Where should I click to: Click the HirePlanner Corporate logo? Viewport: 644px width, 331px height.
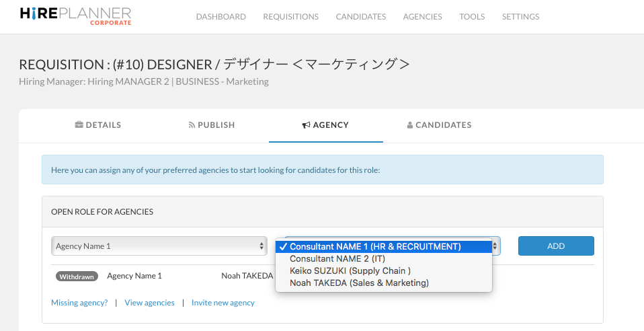75,16
